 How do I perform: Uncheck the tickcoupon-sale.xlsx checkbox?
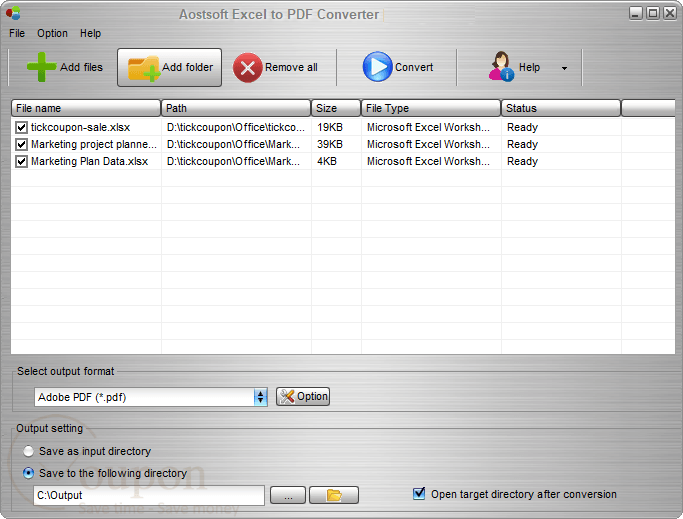[x=21, y=127]
